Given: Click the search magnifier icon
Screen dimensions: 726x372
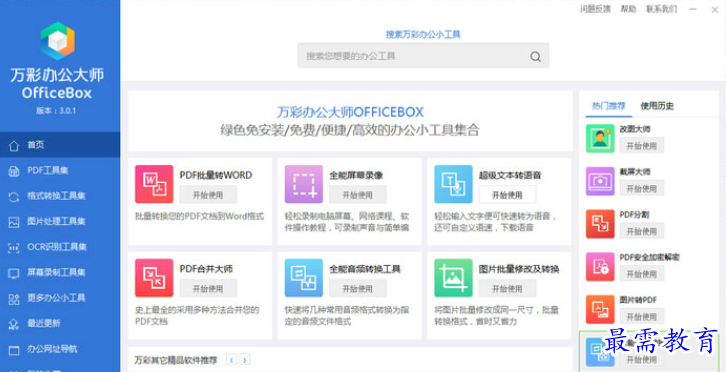Looking at the screenshot, I should pos(535,57).
